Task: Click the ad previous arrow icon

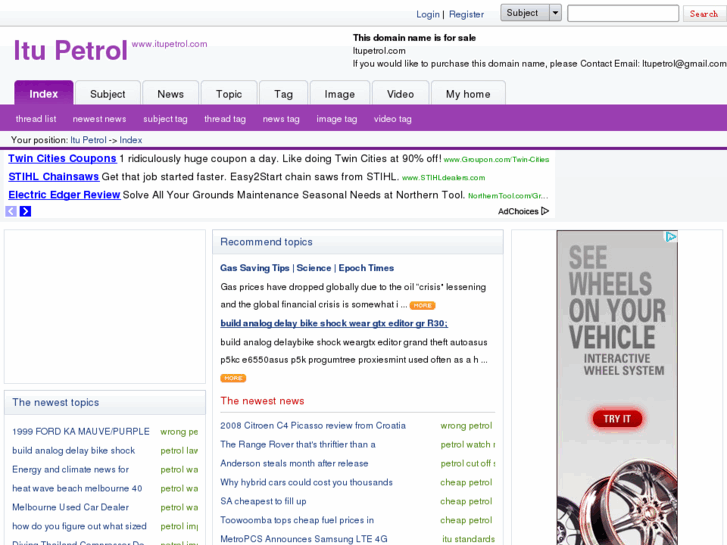Action: click(11, 212)
